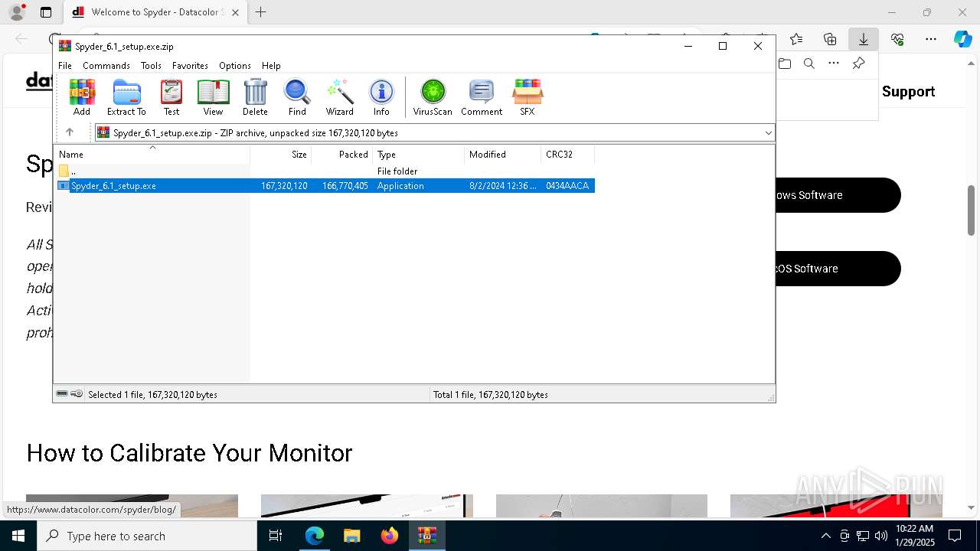The height and width of the screenshot is (551, 980).
Task: Close the Welcome to Spyder browser tab
Action: [x=235, y=12]
